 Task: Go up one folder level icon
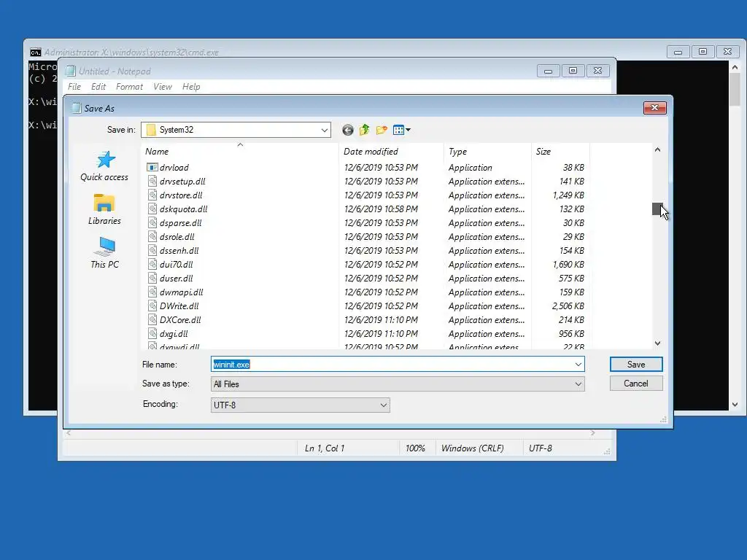coord(365,130)
